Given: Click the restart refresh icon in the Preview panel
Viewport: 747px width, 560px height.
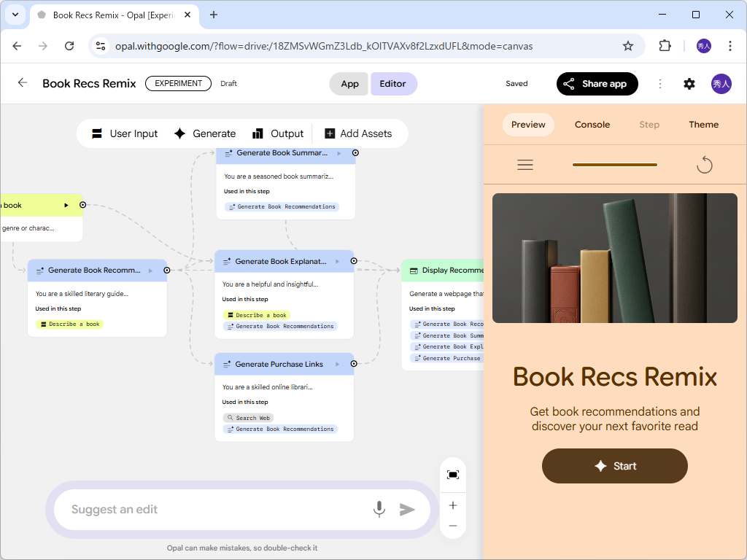Looking at the screenshot, I should coord(704,165).
